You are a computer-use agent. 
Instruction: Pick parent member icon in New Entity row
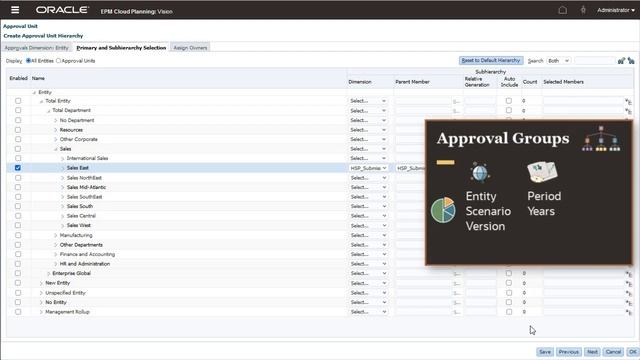456,284
